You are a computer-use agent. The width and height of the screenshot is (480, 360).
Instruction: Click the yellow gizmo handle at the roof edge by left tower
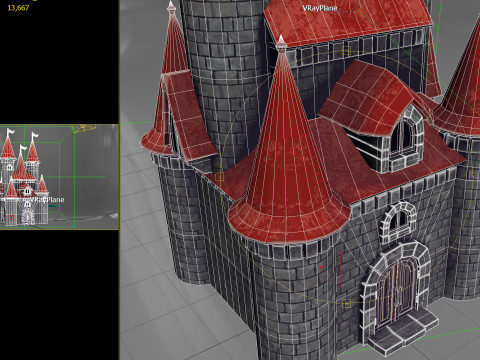(x=219, y=177)
